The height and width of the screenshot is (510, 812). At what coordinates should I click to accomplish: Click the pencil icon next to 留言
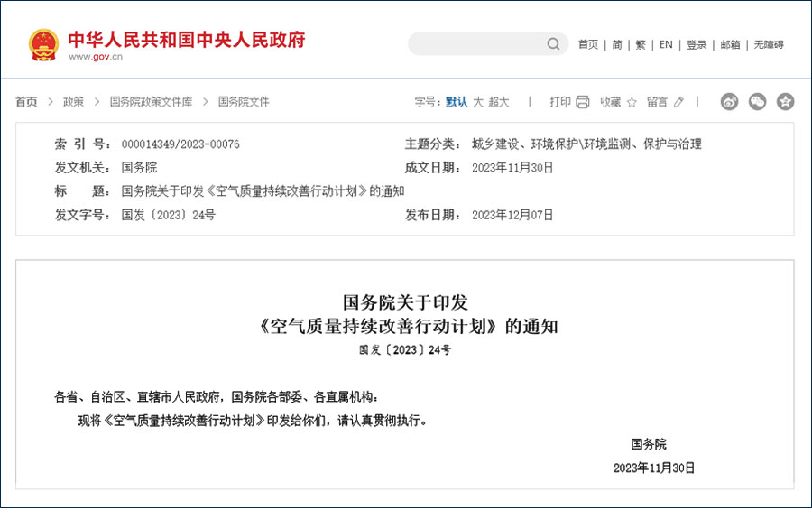[678, 102]
